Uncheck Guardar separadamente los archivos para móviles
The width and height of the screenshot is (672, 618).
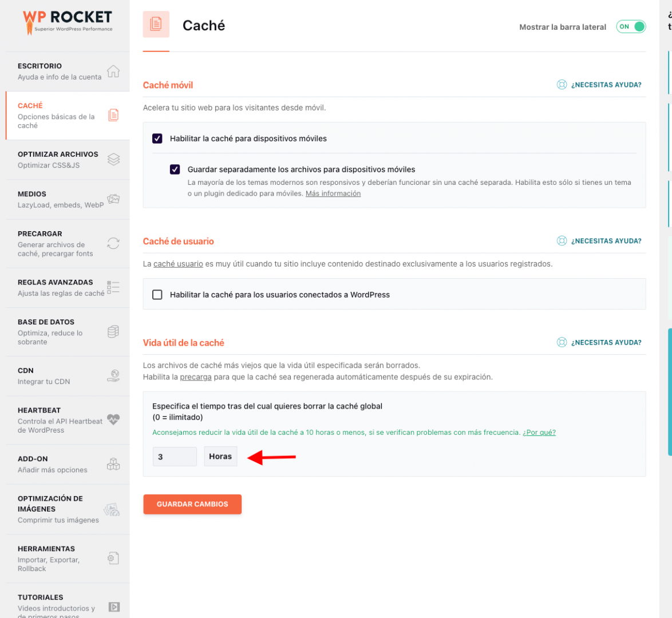pyautogui.click(x=175, y=169)
